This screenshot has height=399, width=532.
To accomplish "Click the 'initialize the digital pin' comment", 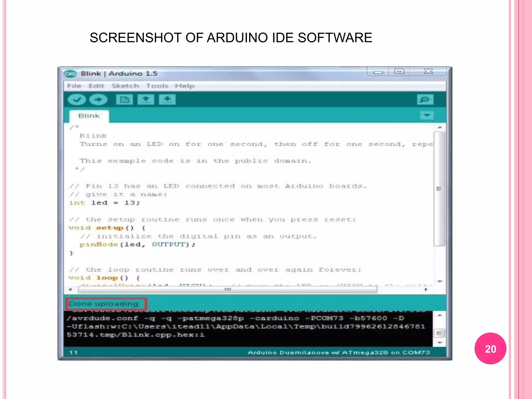I will click(x=198, y=236).
